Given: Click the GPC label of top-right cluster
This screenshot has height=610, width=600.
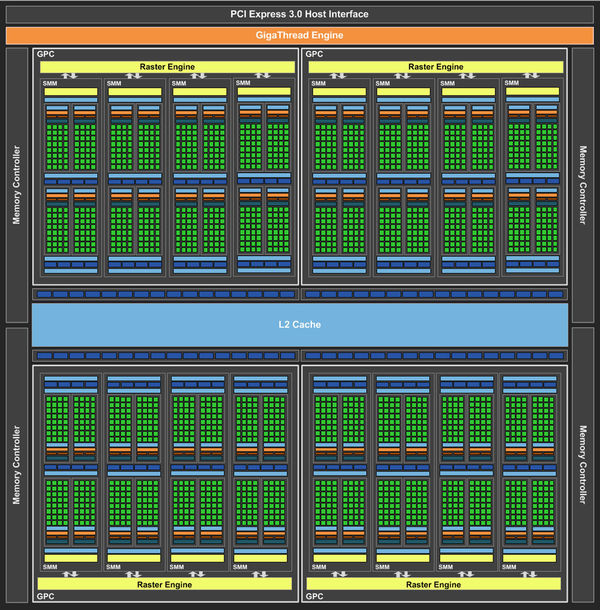Looking at the screenshot, I should tap(314, 53).
